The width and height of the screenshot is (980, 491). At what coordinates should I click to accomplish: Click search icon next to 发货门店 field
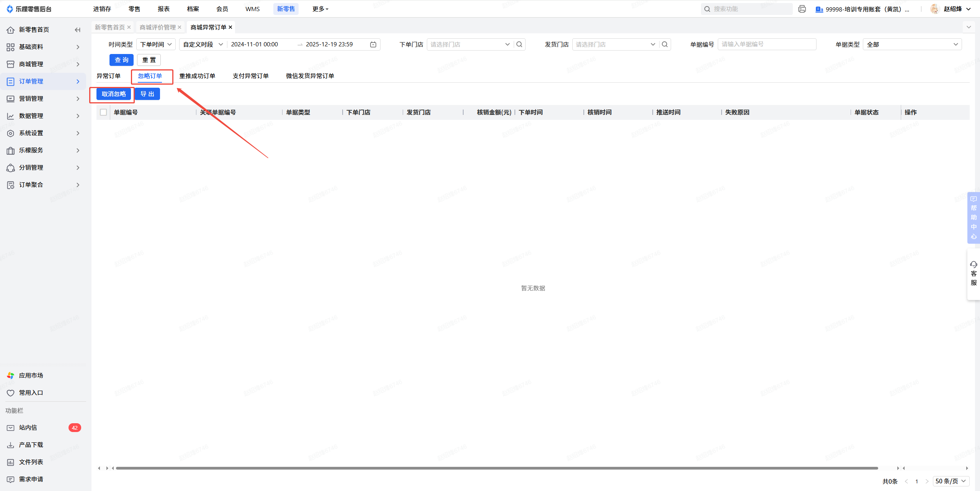[x=665, y=44]
